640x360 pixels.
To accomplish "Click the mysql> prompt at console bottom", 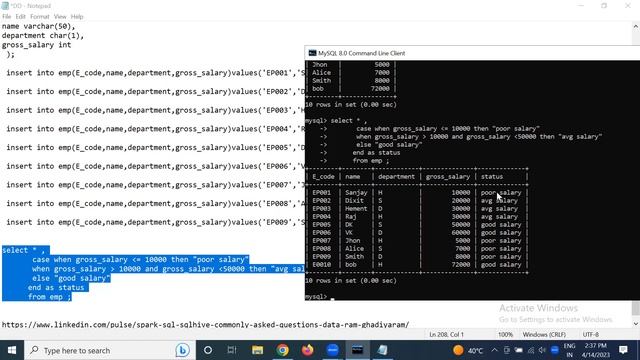I will tap(316, 297).
